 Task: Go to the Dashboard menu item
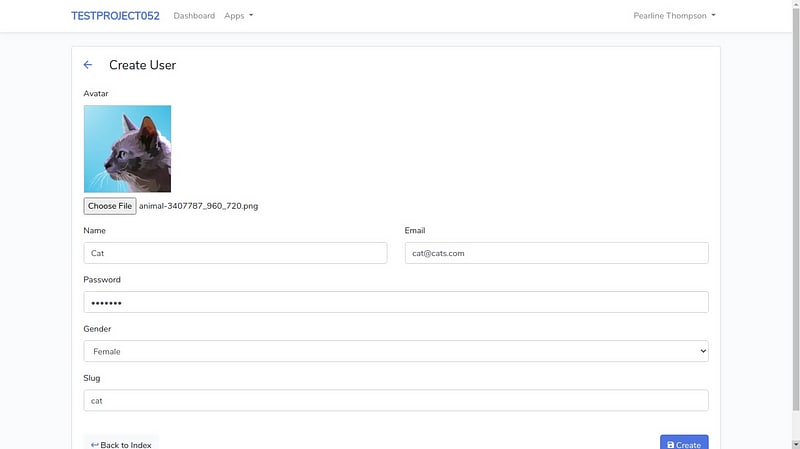point(194,16)
